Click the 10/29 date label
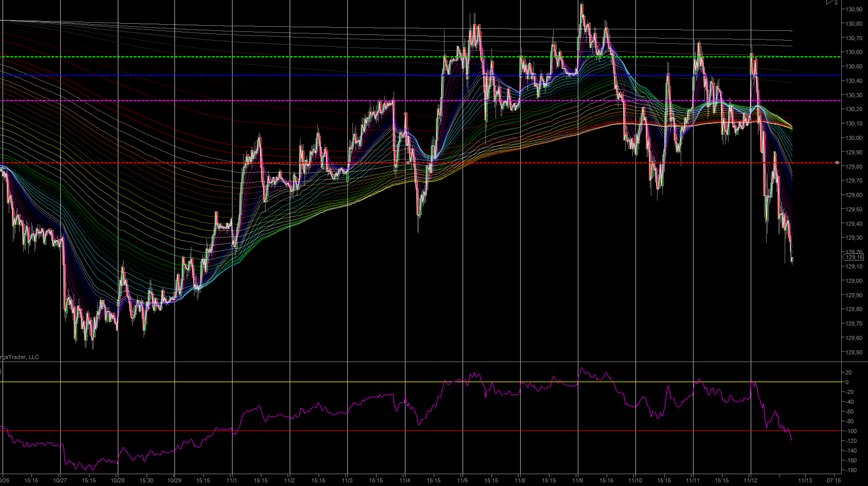868x486 pixels. pyautogui.click(x=174, y=481)
